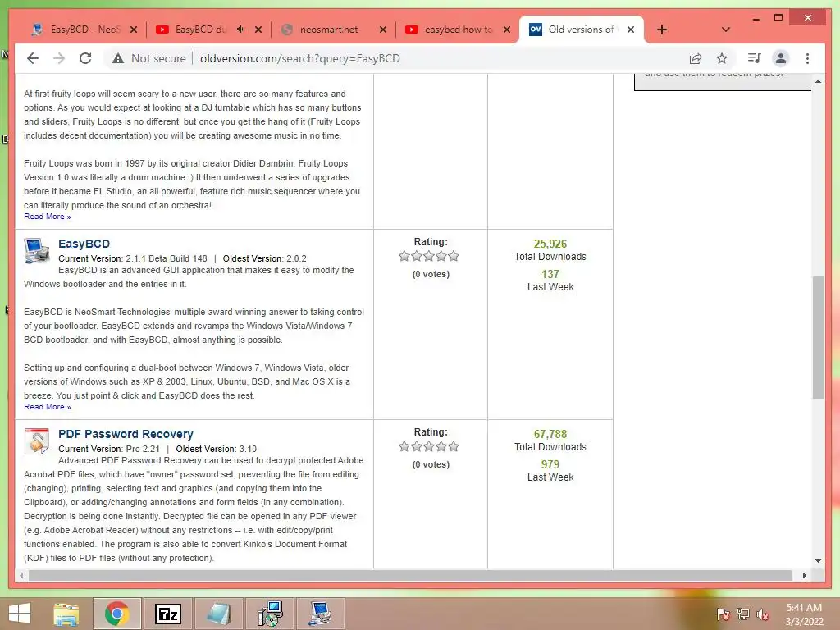Viewport: 840px width, 630px height.
Task: Share this page via the share icon
Action: [x=696, y=58]
